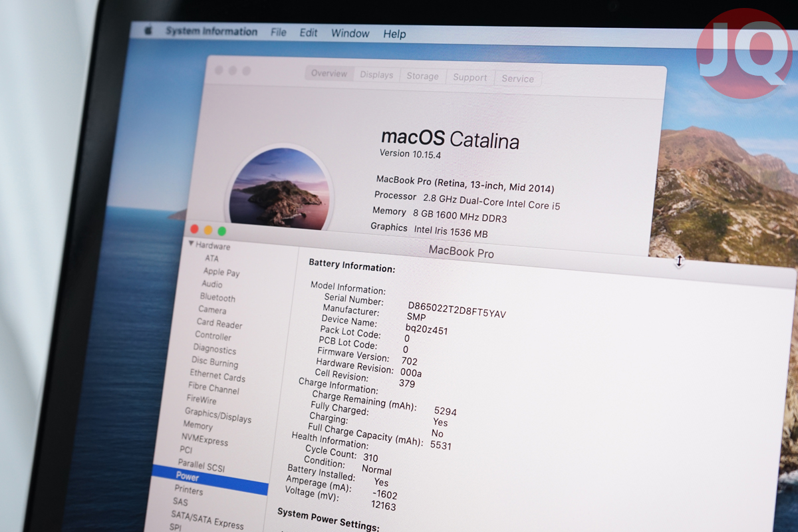Click the Graphics value Intel Iris 1536 MB
Screen dimensions: 798x532
coord(451,231)
